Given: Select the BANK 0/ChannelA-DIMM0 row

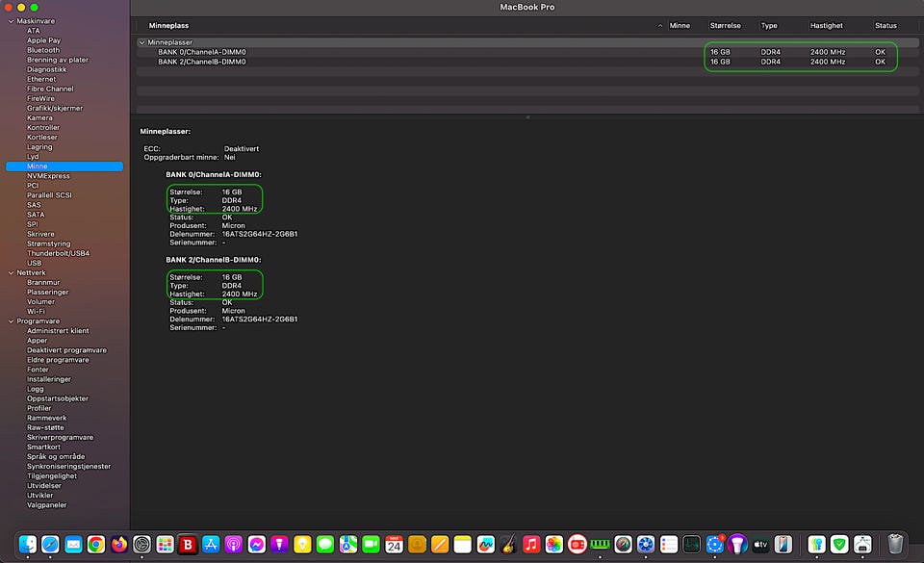Looking at the screenshot, I should 202,52.
